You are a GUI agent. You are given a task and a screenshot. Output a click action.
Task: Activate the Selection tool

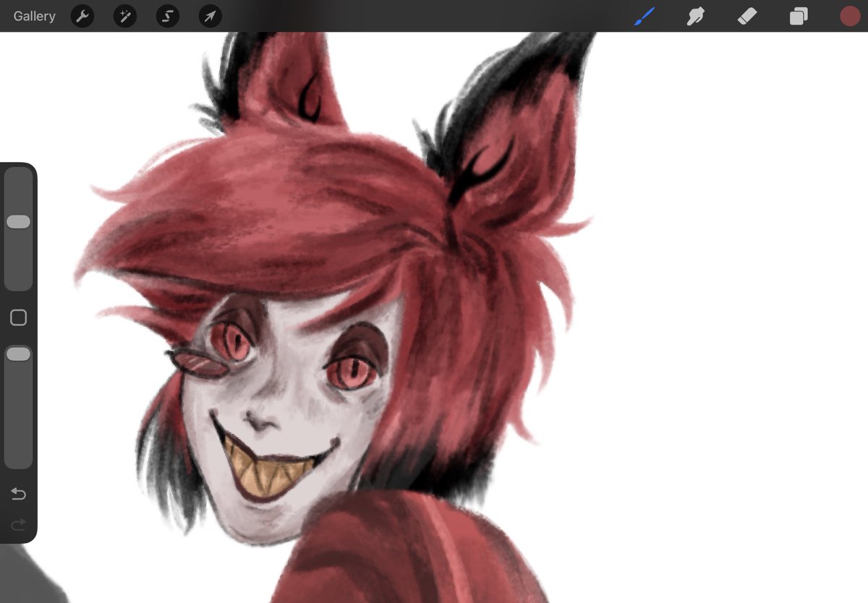168,16
